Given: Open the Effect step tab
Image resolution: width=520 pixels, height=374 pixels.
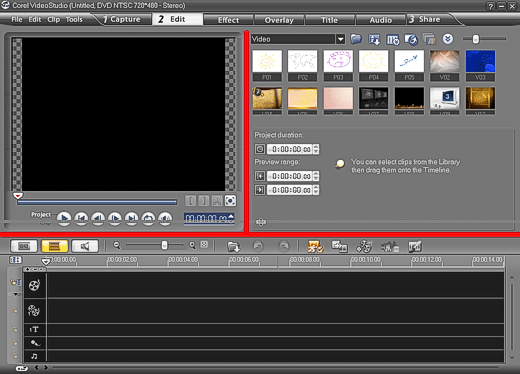Looking at the screenshot, I should (x=228, y=20).
